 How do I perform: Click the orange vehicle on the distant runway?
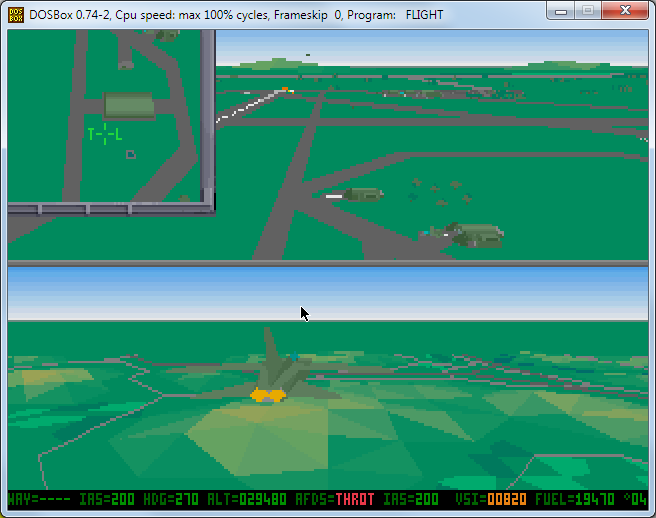(285, 90)
